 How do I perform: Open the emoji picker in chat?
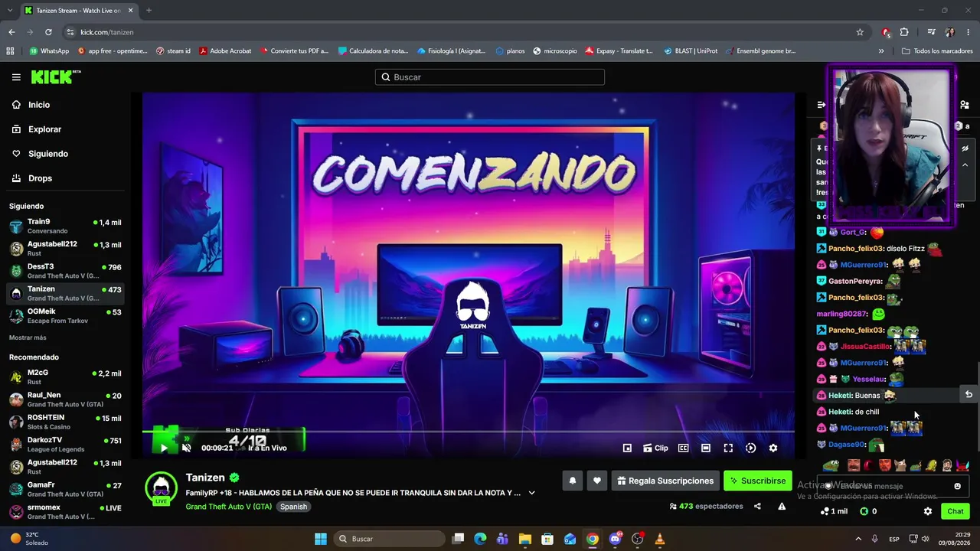point(957,486)
